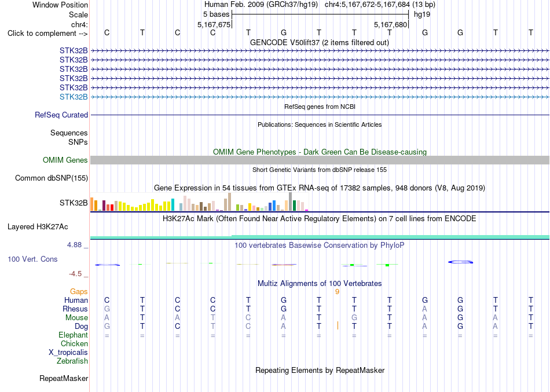Image resolution: width=550 pixels, height=392 pixels.
Task: Click 'Human Feb. 2009 (GRCh37/hg19)' header text
Action: click(261, 5)
